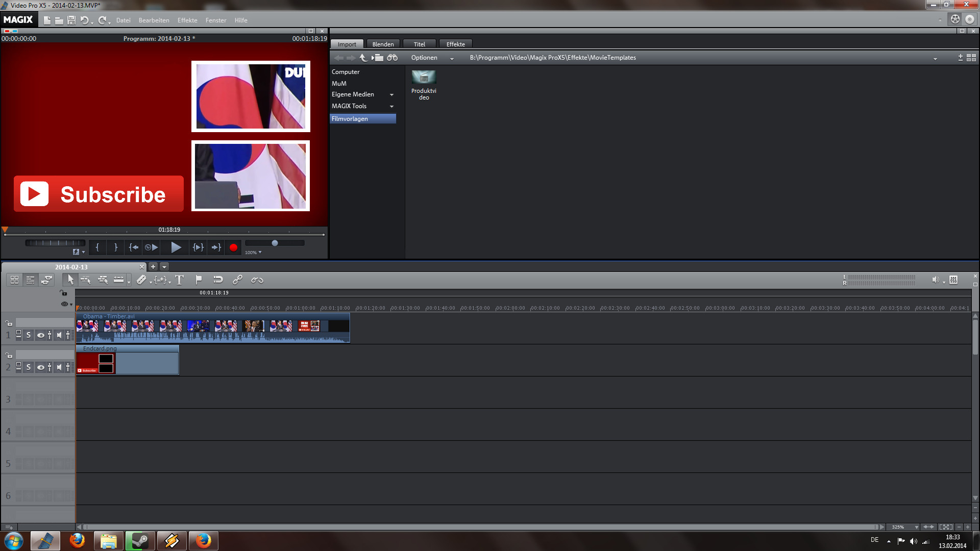The image size is (980, 551).
Task: Mute track 2 speaker icon
Action: pyautogui.click(x=59, y=367)
